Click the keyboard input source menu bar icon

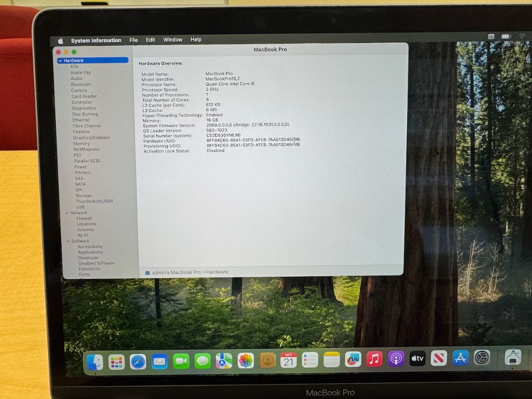pyautogui.click(x=491, y=36)
